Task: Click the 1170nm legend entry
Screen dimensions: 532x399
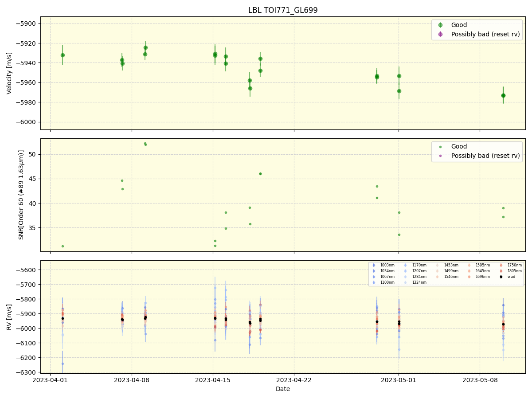Action: coord(419,265)
